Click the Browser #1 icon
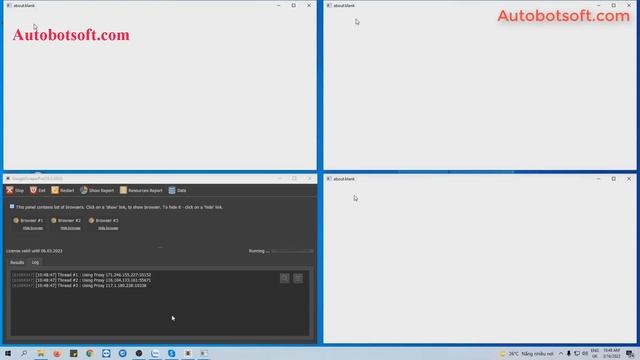The width and height of the screenshot is (640, 360). tap(16, 220)
